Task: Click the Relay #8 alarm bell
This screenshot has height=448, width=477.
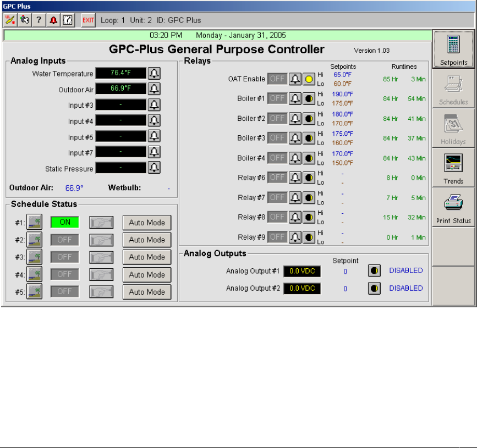Action: [295, 217]
